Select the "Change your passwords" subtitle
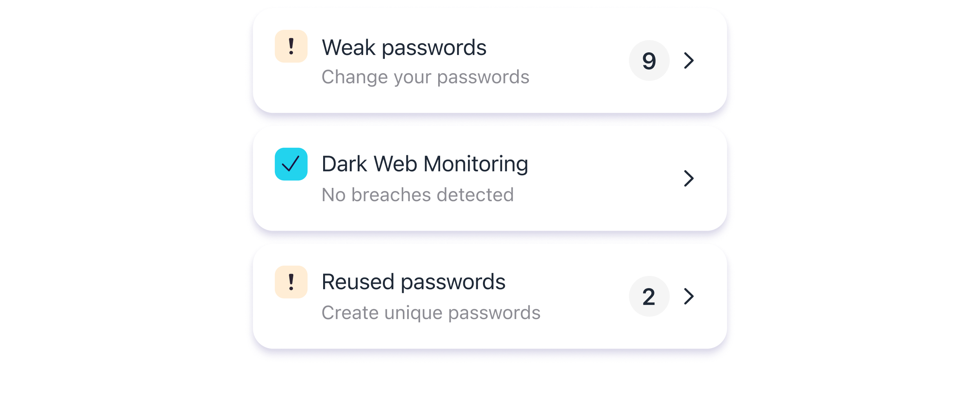Screen dimensions: 980x393 (425, 77)
